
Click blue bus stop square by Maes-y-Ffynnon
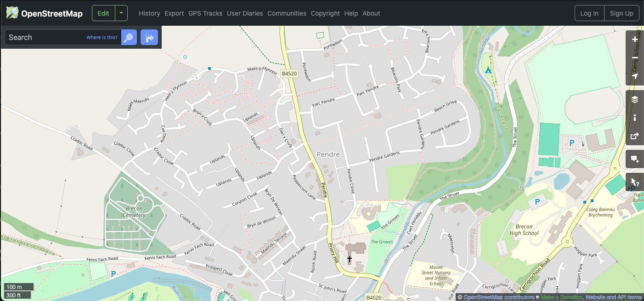pos(209,68)
